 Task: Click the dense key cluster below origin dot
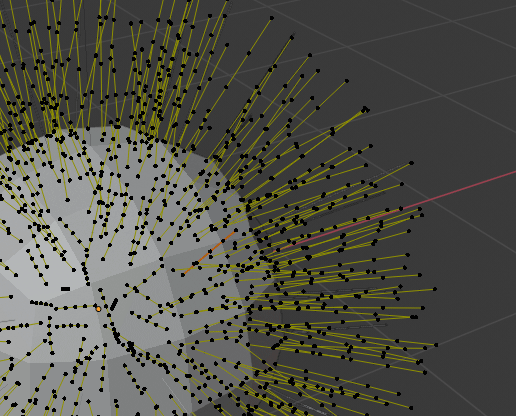117,335
